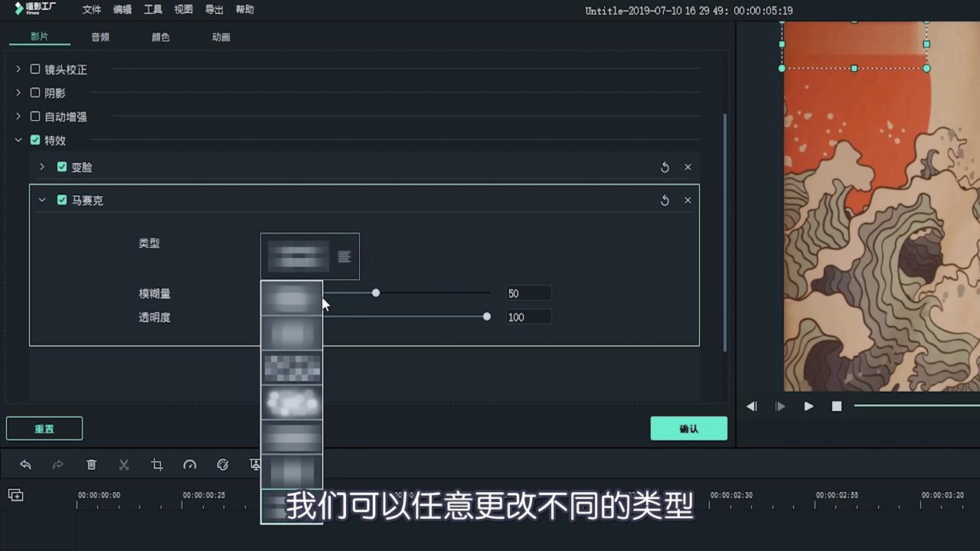Toggle the 阴影 checkbox
Image resolution: width=980 pixels, height=551 pixels.
click(x=35, y=93)
